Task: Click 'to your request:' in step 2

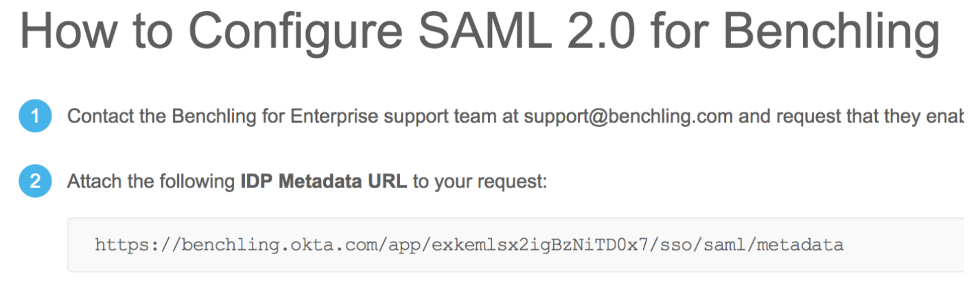Action: (x=480, y=182)
